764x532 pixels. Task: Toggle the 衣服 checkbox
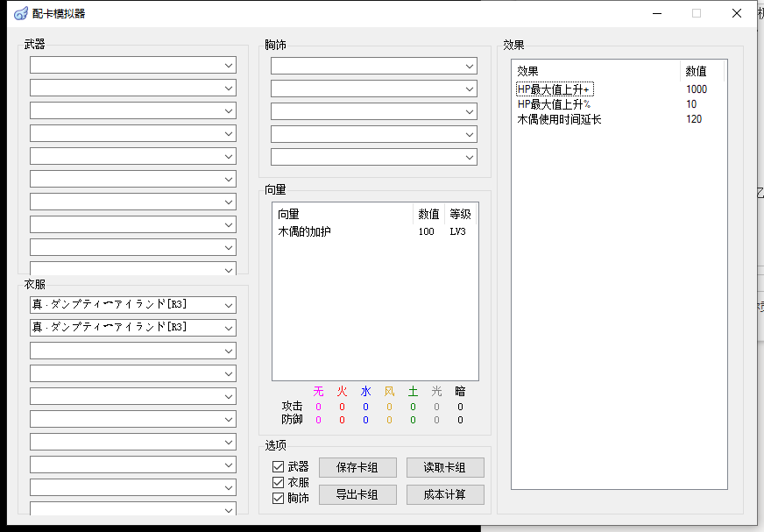(x=279, y=483)
